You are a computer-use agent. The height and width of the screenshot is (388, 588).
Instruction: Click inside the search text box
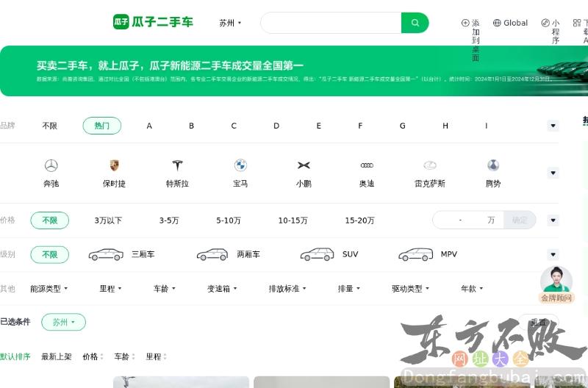pyautogui.click(x=331, y=23)
